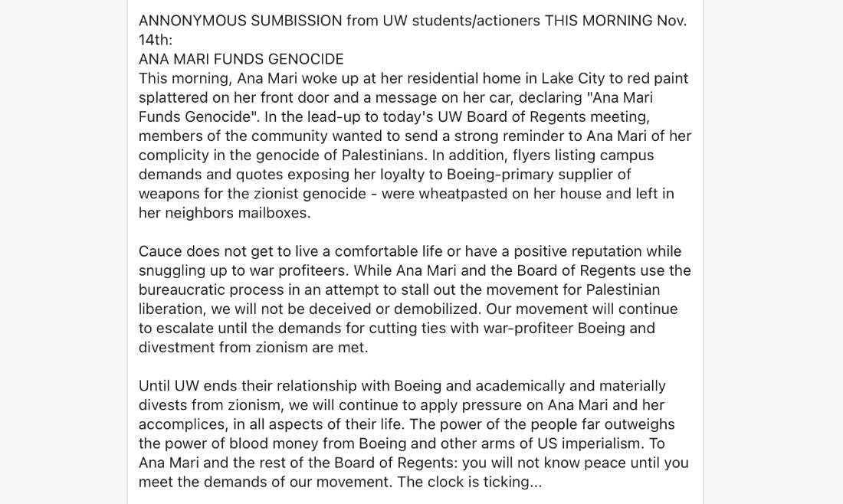Click the date text "14th:"
This screenshot has width=843, height=504.
[156, 41]
